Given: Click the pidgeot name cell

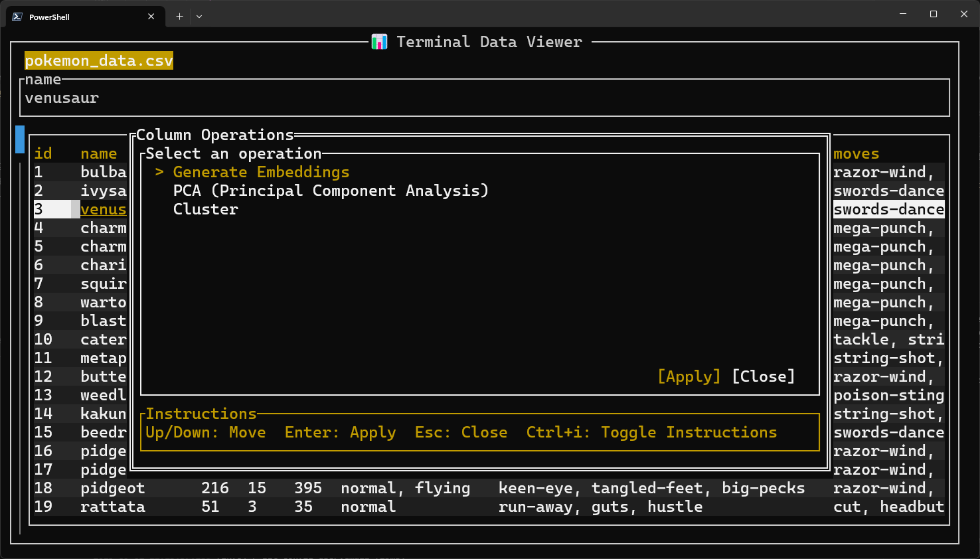Looking at the screenshot, I should 113,488.
